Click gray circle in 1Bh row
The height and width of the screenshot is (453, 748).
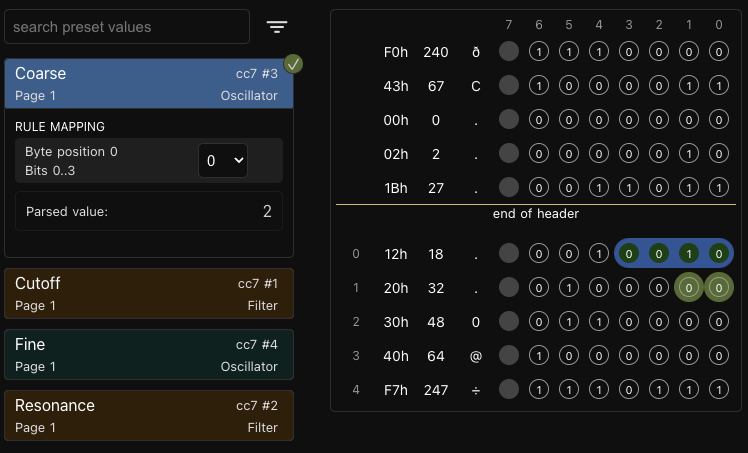point(509,187)
